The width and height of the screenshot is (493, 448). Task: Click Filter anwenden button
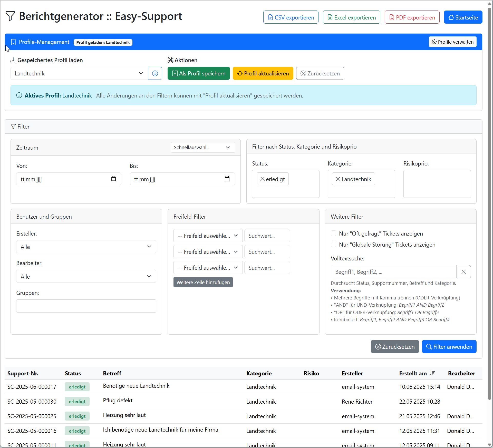(449, 347)
